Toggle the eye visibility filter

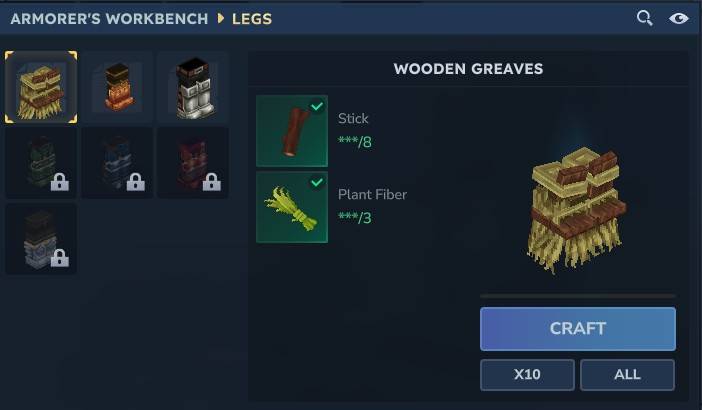(x=678, y=18)
